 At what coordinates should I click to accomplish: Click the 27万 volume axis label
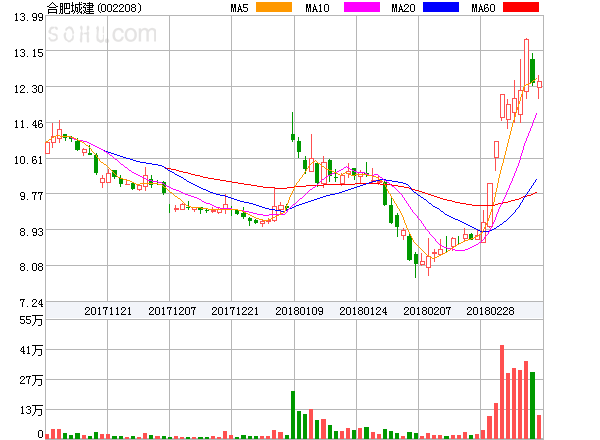coord(31,380)
